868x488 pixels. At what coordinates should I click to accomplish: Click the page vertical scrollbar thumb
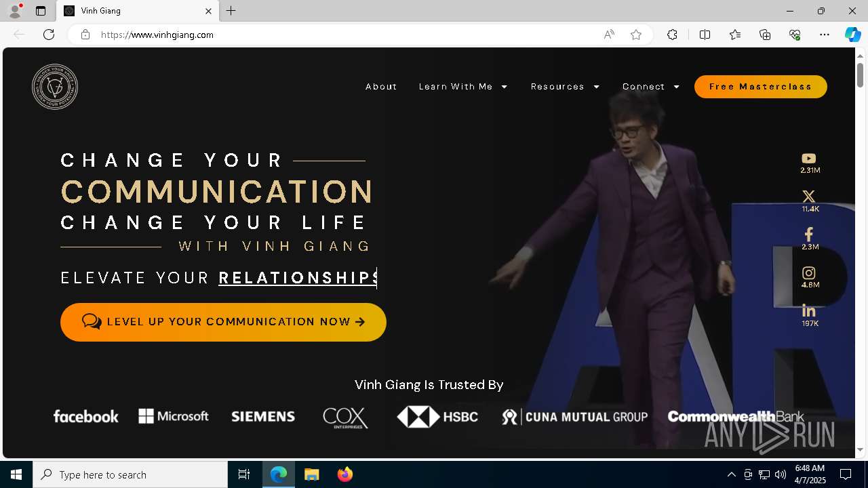pyautogui.click(x=861, y=75)
